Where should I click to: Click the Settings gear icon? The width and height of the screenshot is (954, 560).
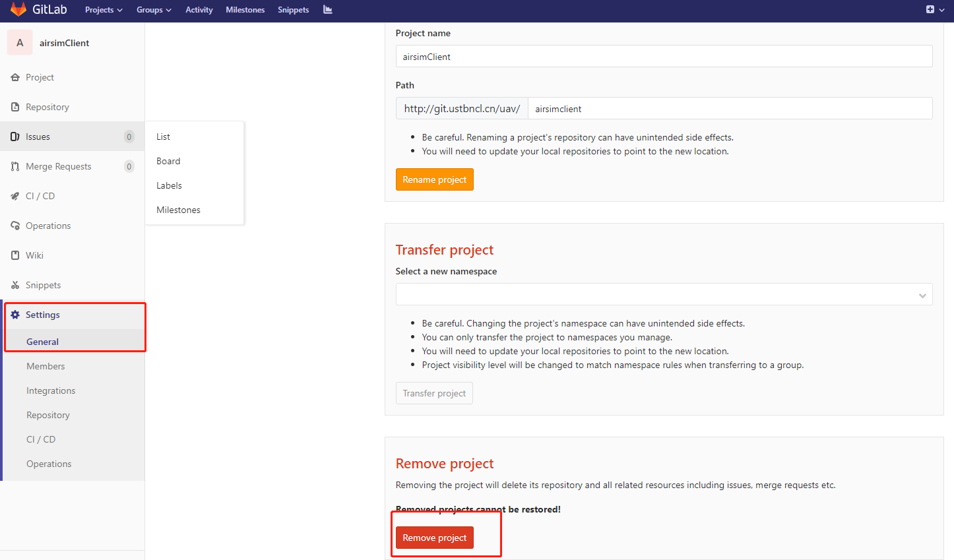click(x=15, y=315)
